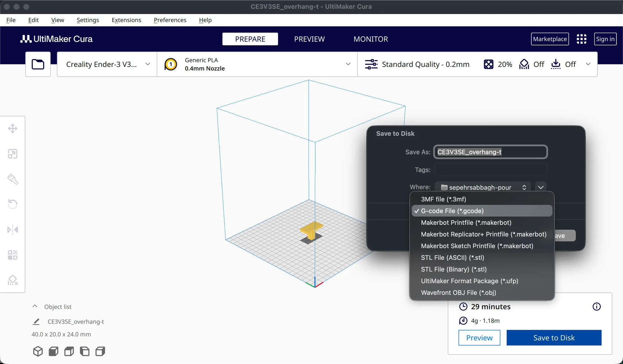Choose 3MF file (*.3mf) format
The width and height of the screenshot is (623, 364).
(x=482, y=199)
